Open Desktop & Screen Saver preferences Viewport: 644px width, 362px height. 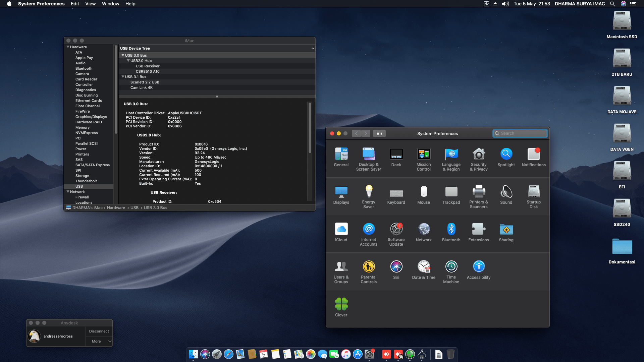pyautogui.click(x=369, y=159)
